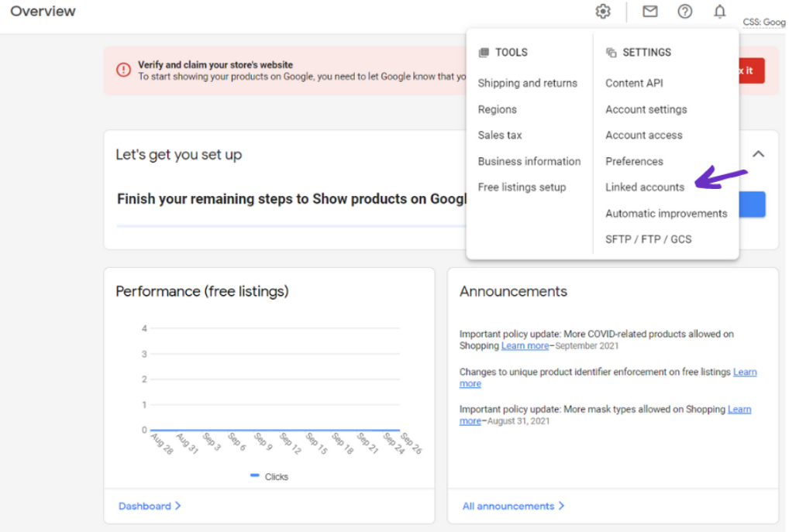This screenshot has width=789, height=532.
Task: Click Linked accounts option
Action: [x=645, y=187]
